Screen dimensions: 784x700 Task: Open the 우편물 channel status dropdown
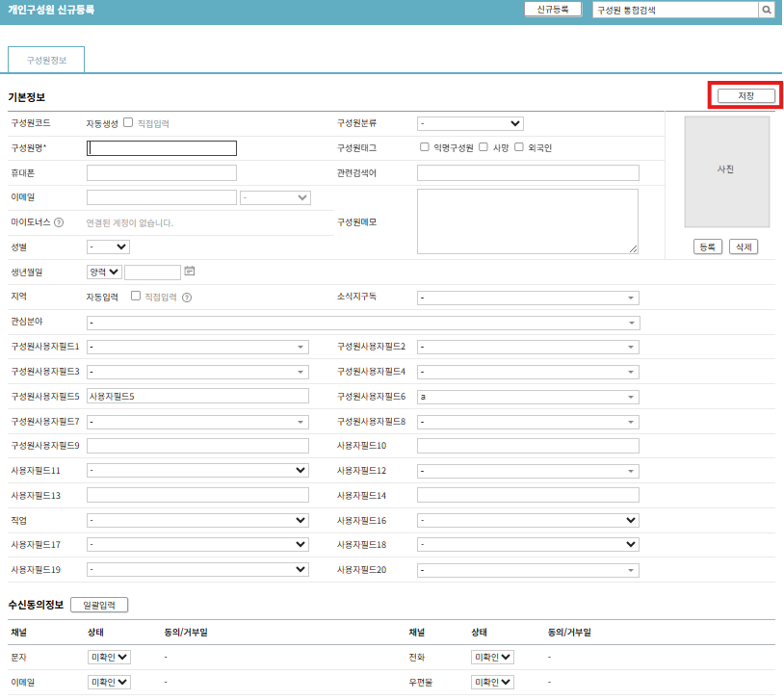pos(492,682)
